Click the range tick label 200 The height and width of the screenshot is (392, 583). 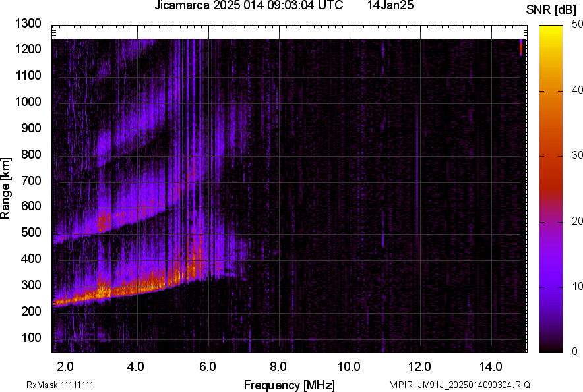coord(31,310)
